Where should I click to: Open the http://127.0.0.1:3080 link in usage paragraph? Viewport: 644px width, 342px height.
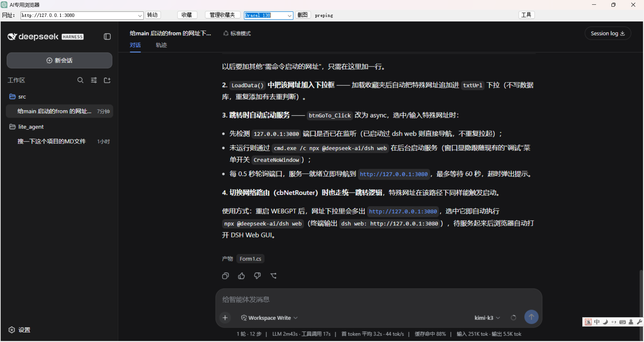point(403,212)
